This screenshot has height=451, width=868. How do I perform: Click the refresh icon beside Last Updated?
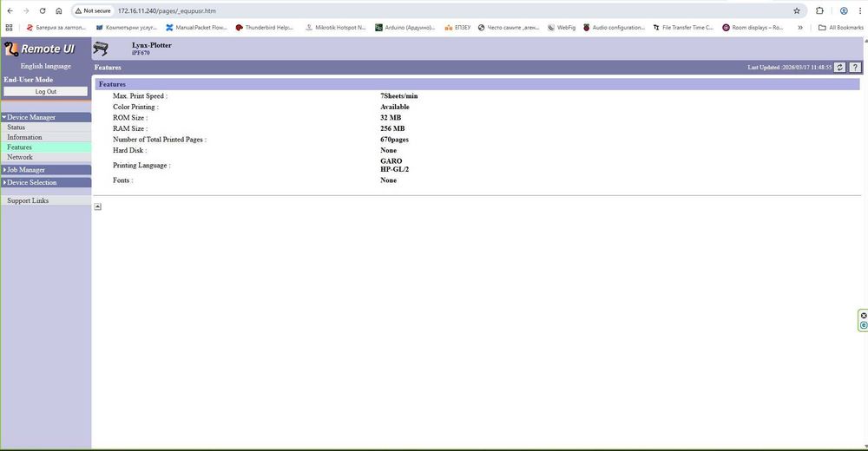(x=839, y=67)
